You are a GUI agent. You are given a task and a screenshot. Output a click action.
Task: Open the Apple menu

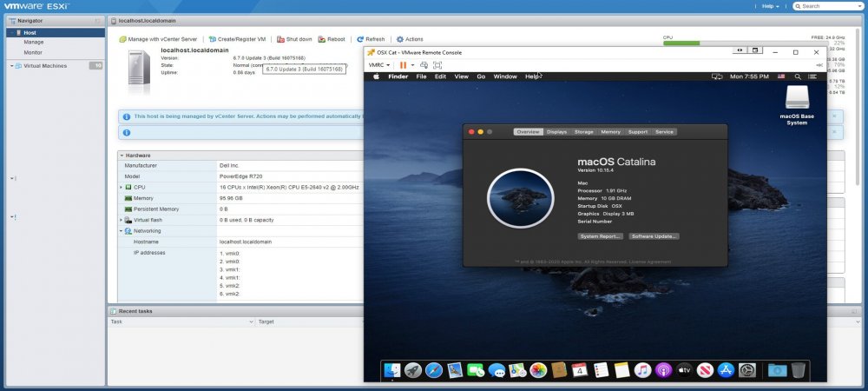coord(377,76)
